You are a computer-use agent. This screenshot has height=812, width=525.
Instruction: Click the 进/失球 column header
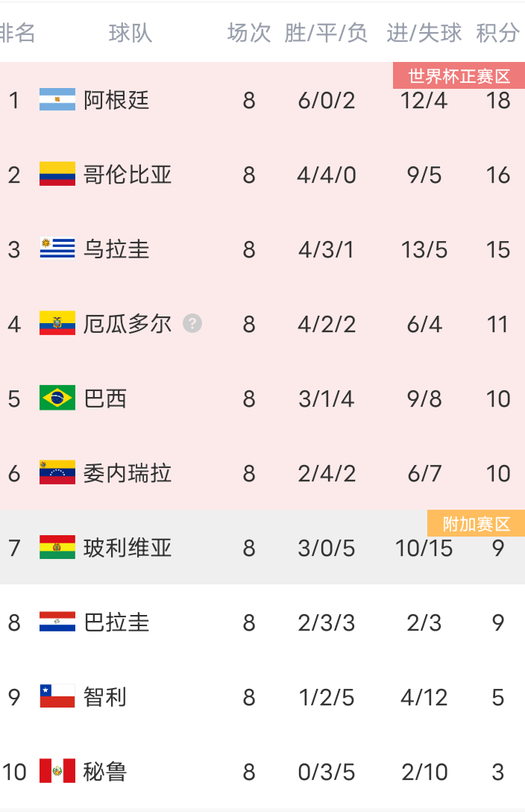pos(424,33)
